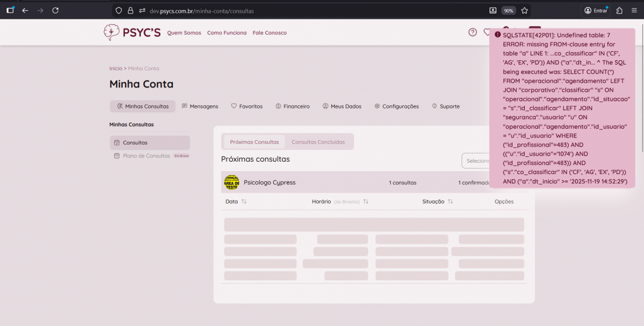Click the heart icon in the header
Viewport: 644px width, 326px height.
[x=486, y=32]
